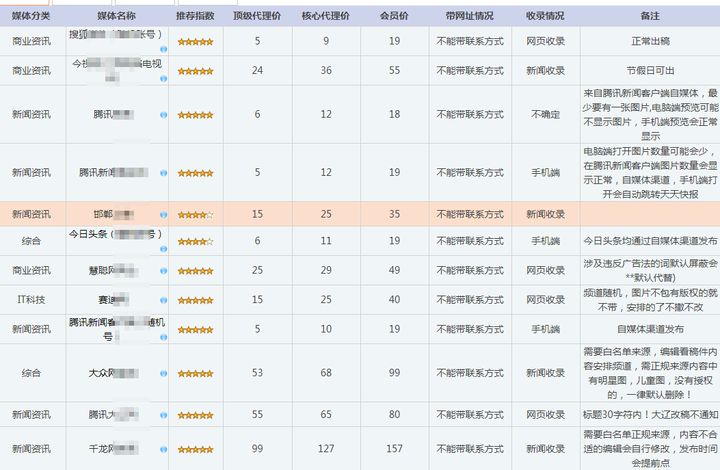Click 综合 category in the 大众 row
Viewport: 720px width, 470px height.
click(x=31, y=373)
